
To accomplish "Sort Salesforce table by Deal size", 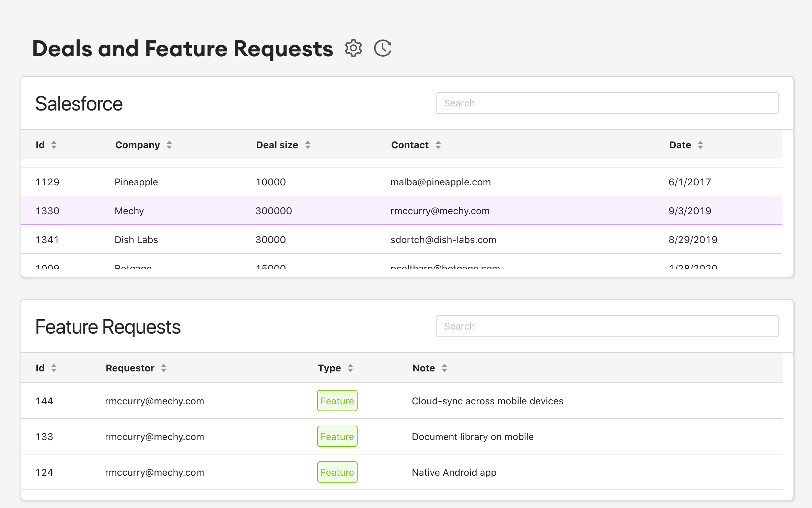I will point(308,145).
